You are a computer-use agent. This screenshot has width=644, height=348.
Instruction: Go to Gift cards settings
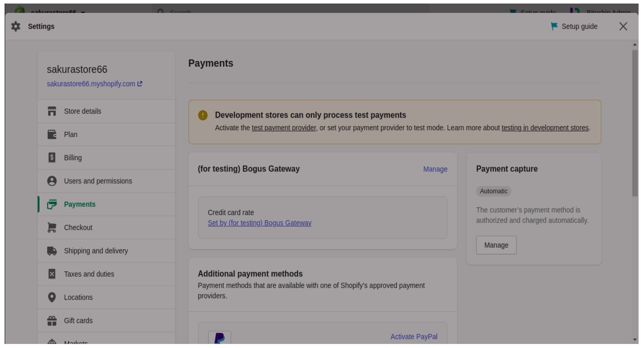[x=106, y=321]
